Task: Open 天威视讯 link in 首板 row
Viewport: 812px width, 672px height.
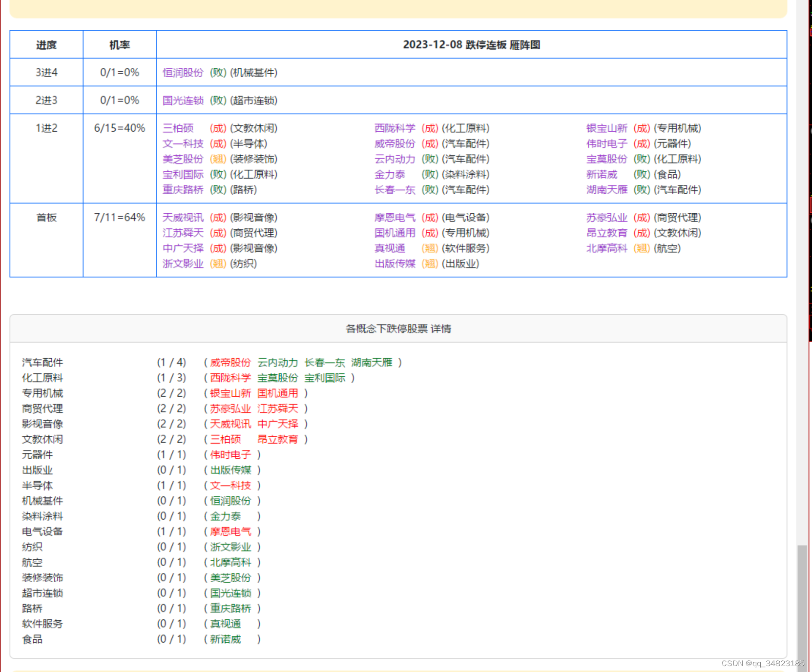Action: click(183, 218)
